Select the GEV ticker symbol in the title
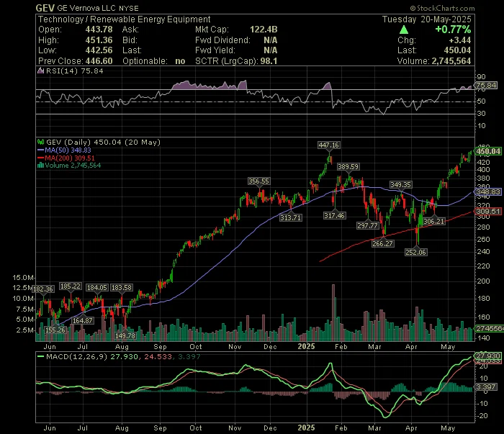Image resolution: width=504 pixels, height=434 pixels. pos(45,8)
